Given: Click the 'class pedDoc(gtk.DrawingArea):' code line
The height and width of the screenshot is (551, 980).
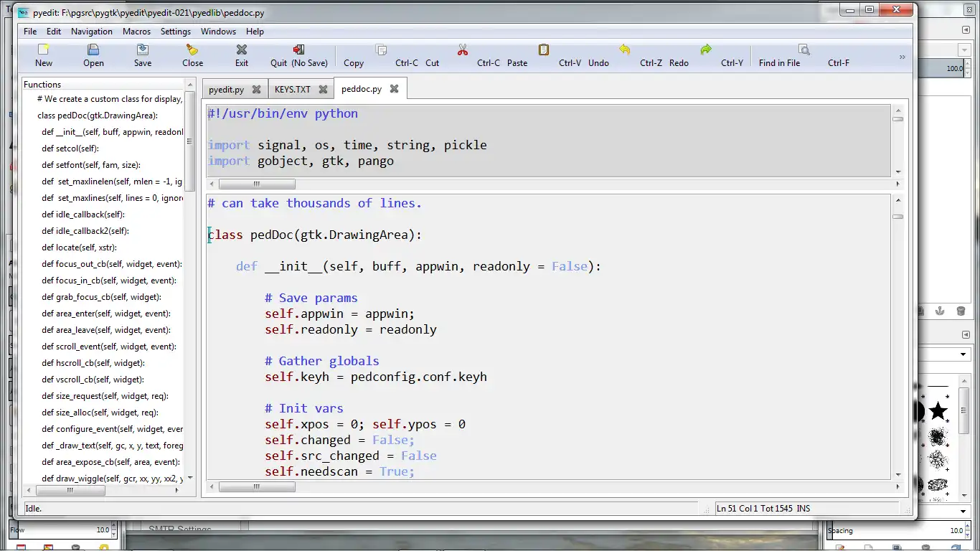Looking at the screenshot, I should click(x=315, y=235).
